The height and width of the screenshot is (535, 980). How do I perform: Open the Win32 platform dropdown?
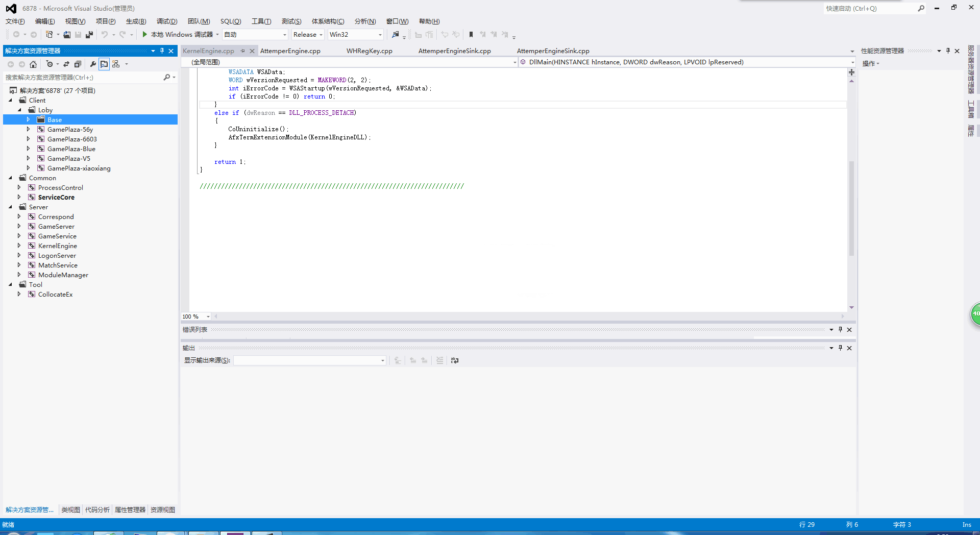(355, 35)
